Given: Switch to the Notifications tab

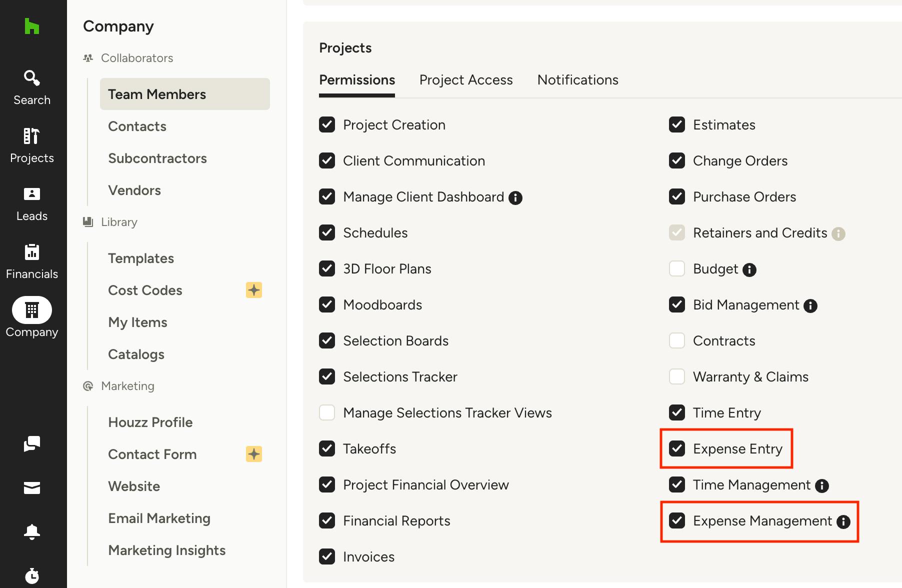Looking at the screenshot, I should coord(578,80).
